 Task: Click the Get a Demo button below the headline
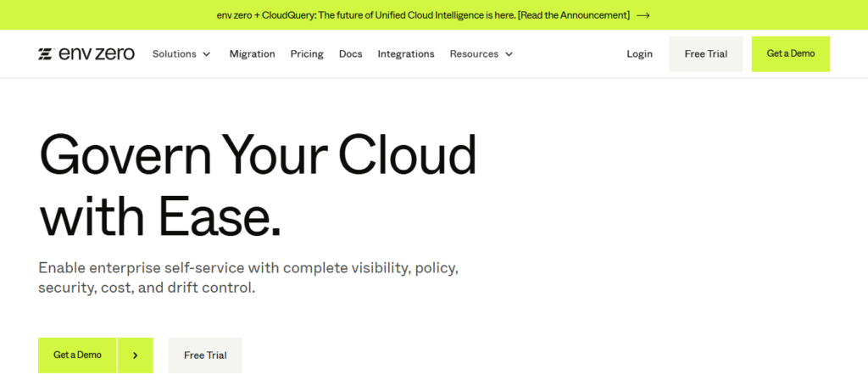[x=77, y=355]
